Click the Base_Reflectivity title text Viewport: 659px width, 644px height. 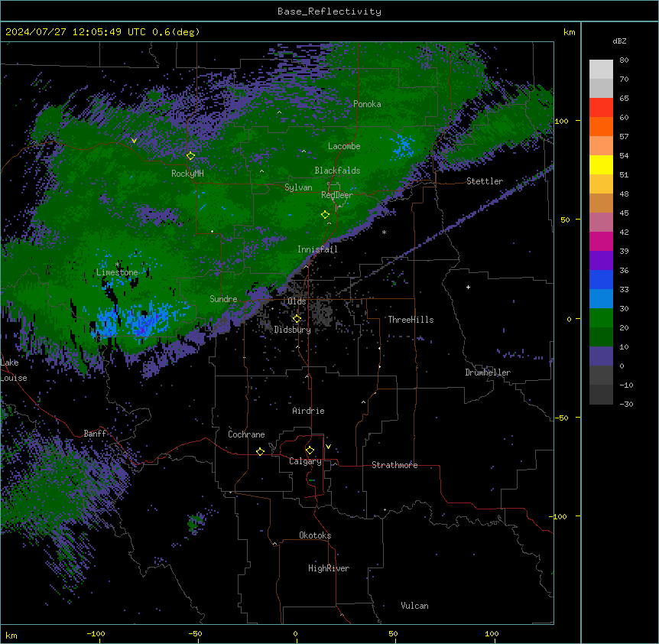pyautogui.click(x=329, y=11)
